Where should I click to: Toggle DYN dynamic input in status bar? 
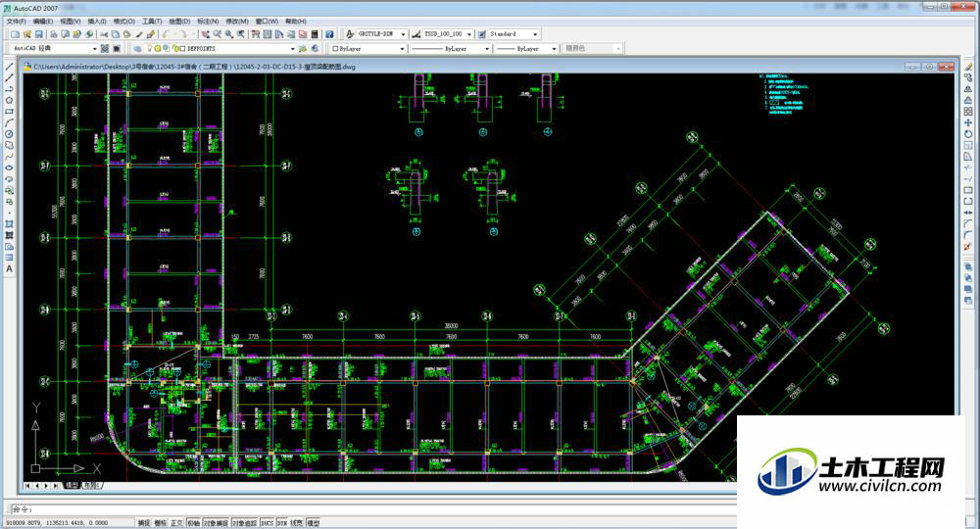[x=282, y=523]
